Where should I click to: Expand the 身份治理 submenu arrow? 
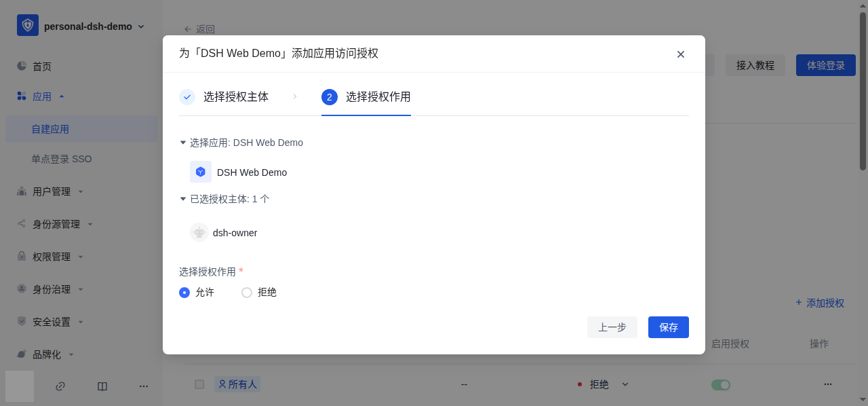[81, 289]
